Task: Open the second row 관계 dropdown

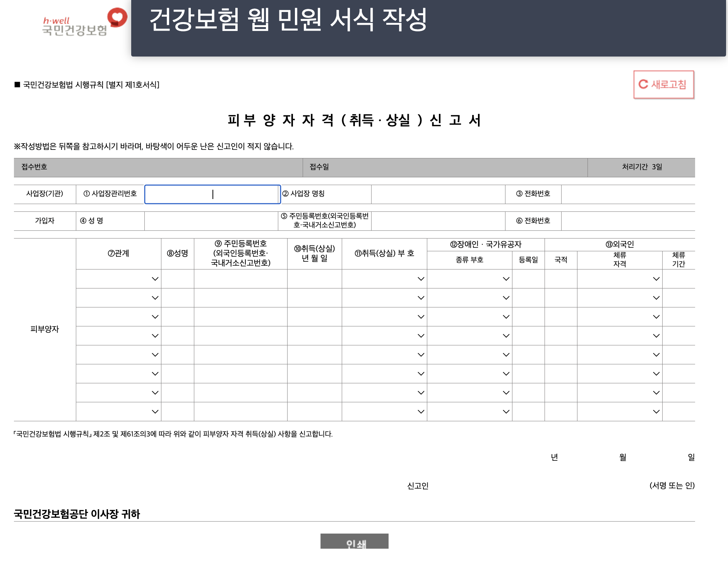Action: 154,297
